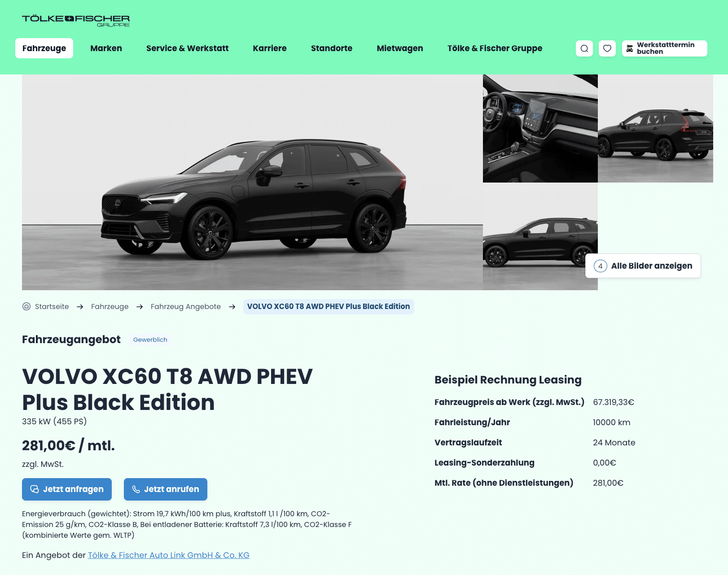
Task: Open the interior dashboard thumbnail
Action: pyautogui.click(x=540, y=128)
